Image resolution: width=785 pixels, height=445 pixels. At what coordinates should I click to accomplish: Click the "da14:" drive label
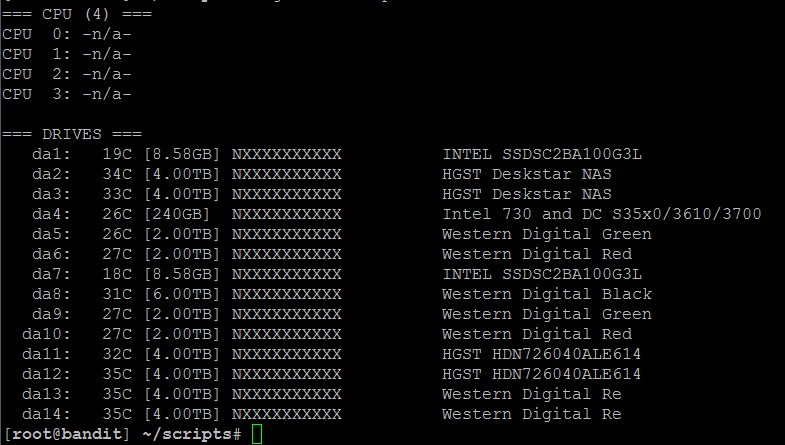click(47, 414)
